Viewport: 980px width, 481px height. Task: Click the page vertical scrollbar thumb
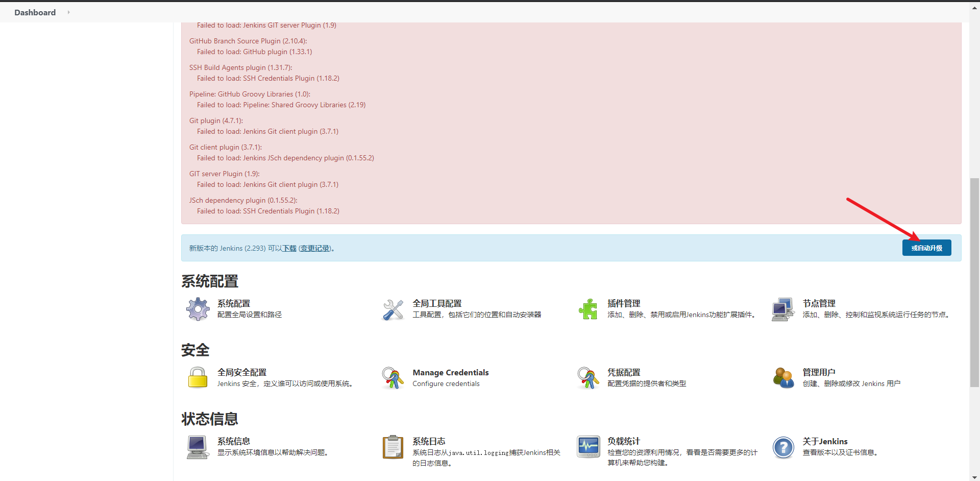[x=974, y=282]
